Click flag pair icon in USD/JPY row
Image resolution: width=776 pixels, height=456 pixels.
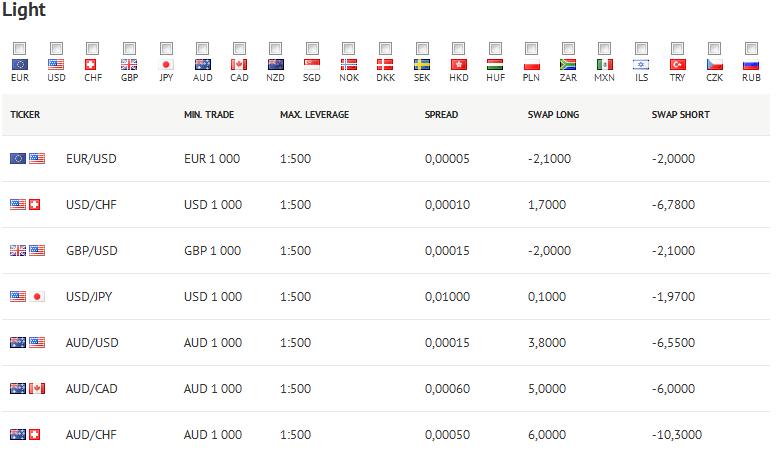(x=27, y=297)
